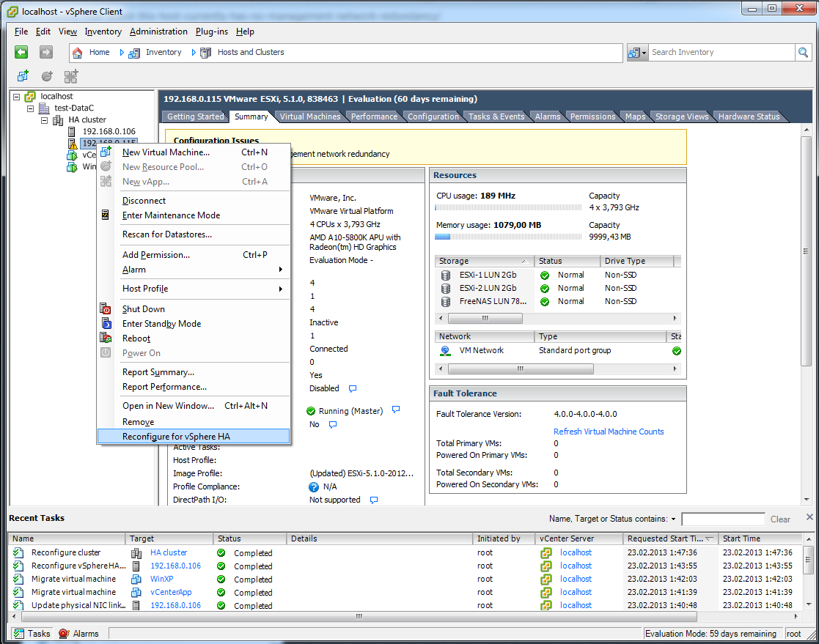Image resolution: width=819 pixels, height=644 pixels.
Task: Collapse the HA cluster tree node
Action: tap(45, 120)
